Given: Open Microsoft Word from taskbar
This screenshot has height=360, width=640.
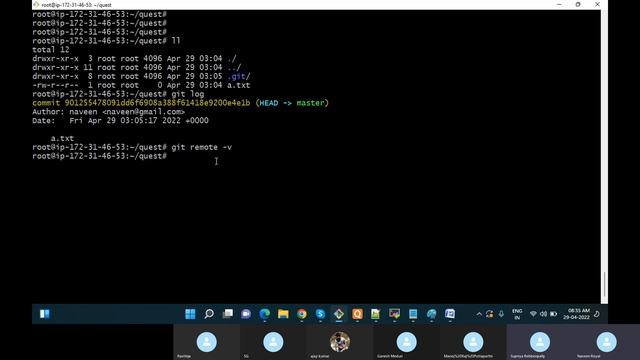Looking at the screenshot, I should tap(450, 313).
